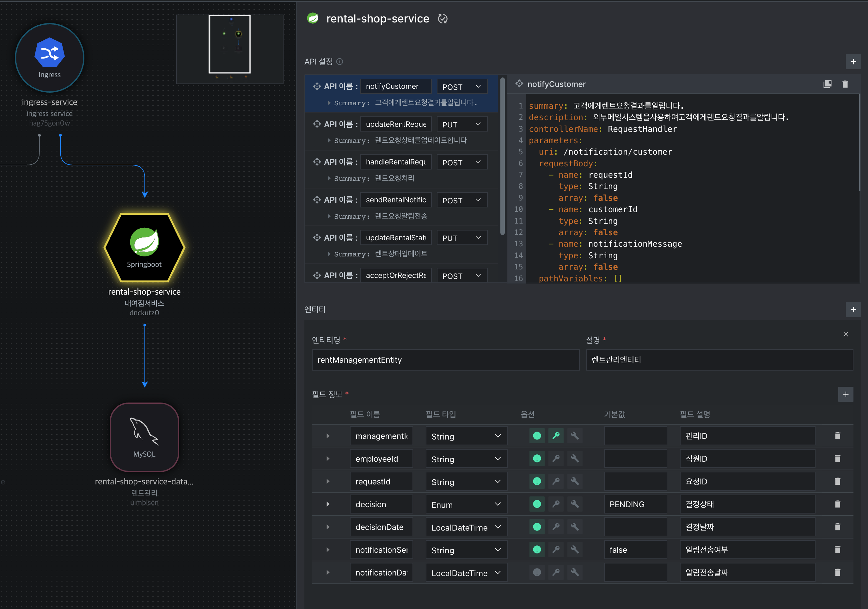Screen dimensions: 868x609
Task: Expand the managementId field row
Action: click(x=328, y=436)
